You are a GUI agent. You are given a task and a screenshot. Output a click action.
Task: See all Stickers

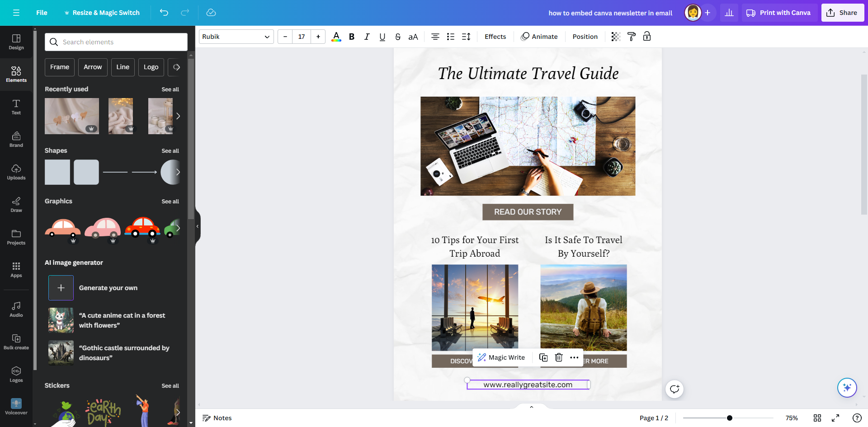click(x=170, y=386)
